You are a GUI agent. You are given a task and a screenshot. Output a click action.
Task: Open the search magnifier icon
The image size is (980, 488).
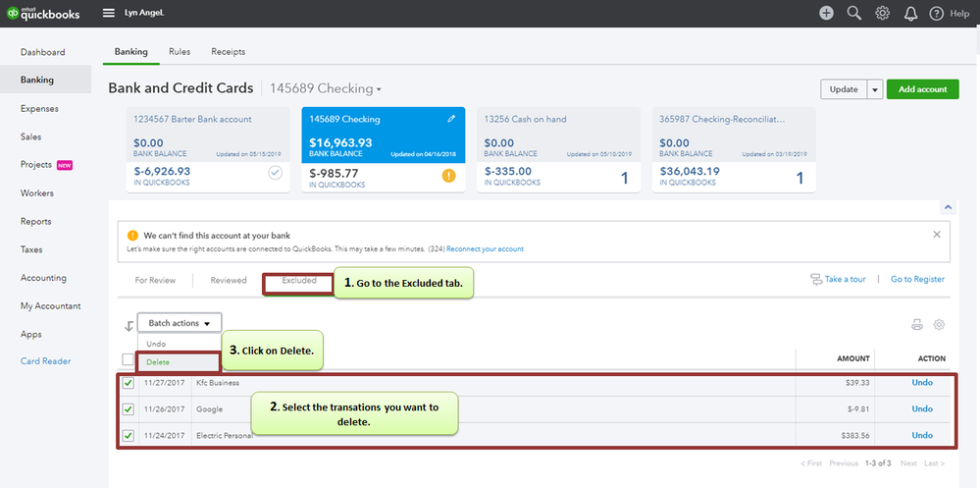coord(853,13)
